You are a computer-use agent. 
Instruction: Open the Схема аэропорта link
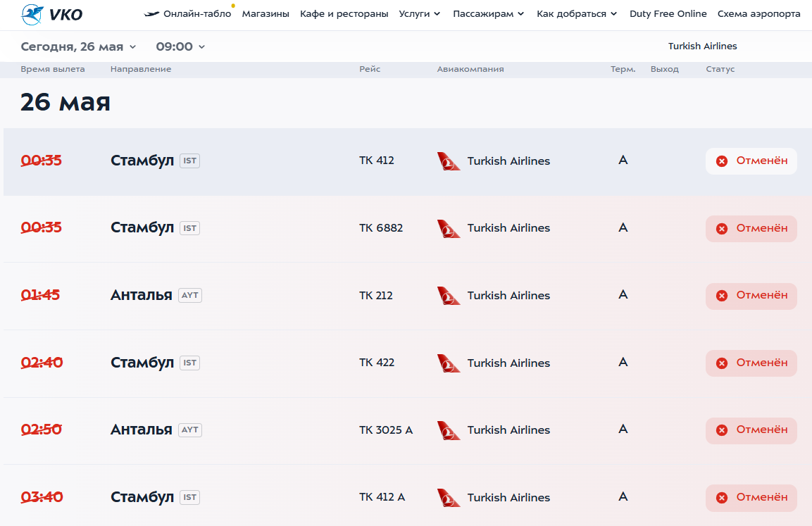pyautogui.click(x=758, y=14)
